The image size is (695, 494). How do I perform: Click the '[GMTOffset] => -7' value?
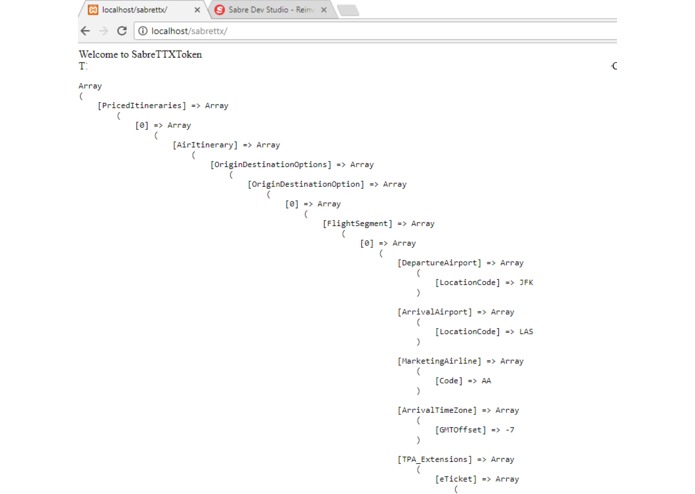(x=475, y=430)
